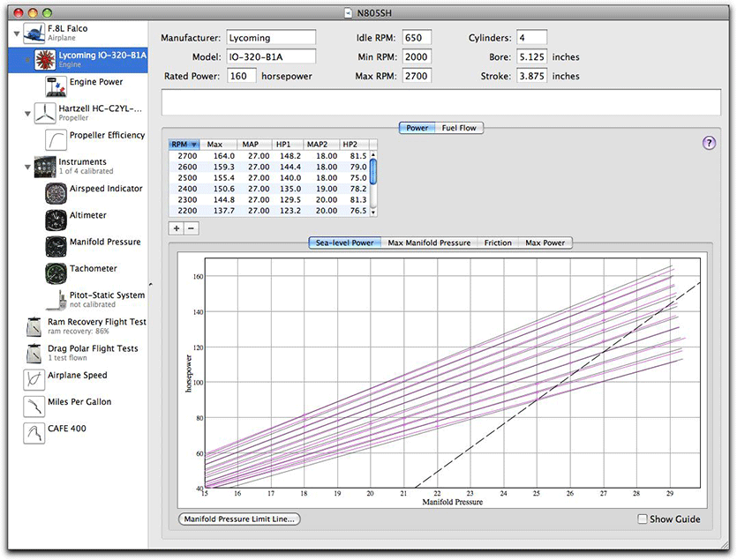Click the Model input field
737x560 pixels.
click(x=271, y=56)
